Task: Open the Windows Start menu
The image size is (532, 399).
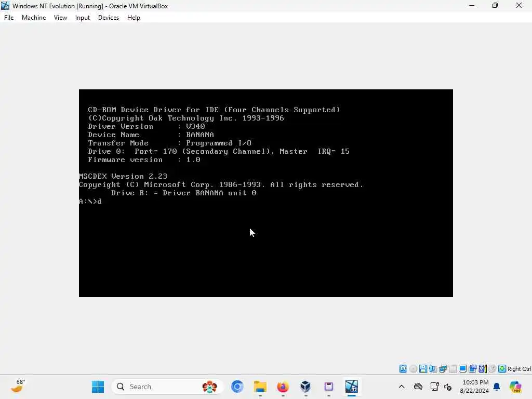Action: click(98, 387)
